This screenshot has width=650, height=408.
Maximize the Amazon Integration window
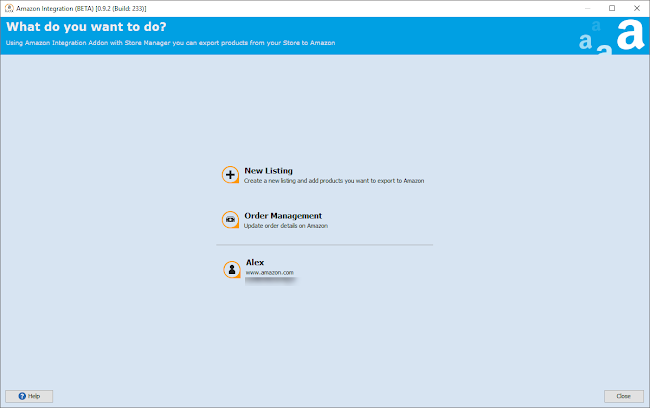[612, 8]
